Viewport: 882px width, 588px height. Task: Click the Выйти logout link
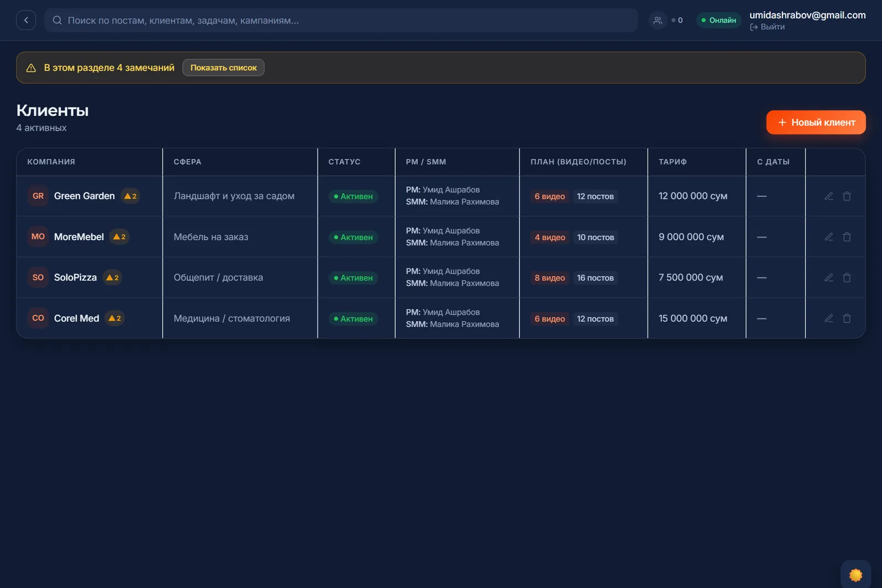[x=767, y=27]
